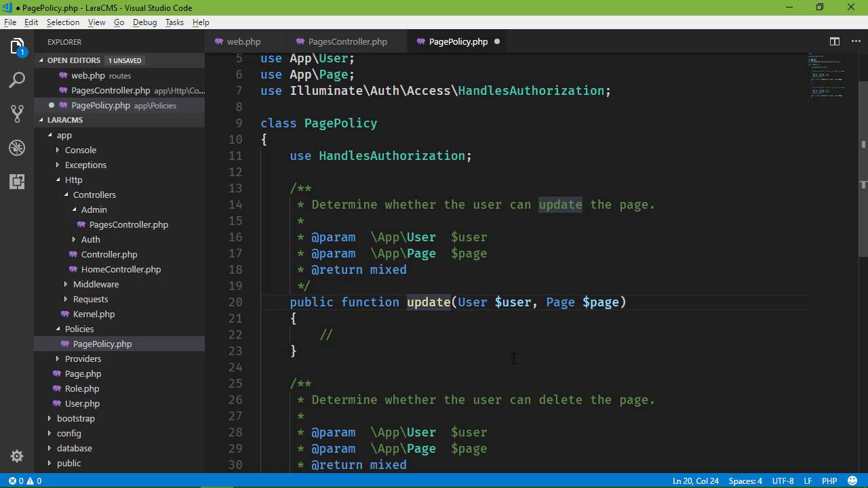Open the Debug view icon
868x488 pixels.
point(17,147)
